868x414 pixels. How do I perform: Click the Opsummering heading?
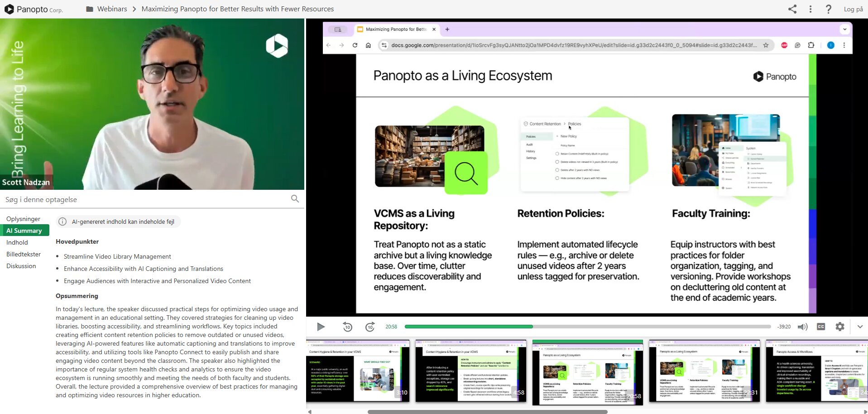click(x=77, y=296)
